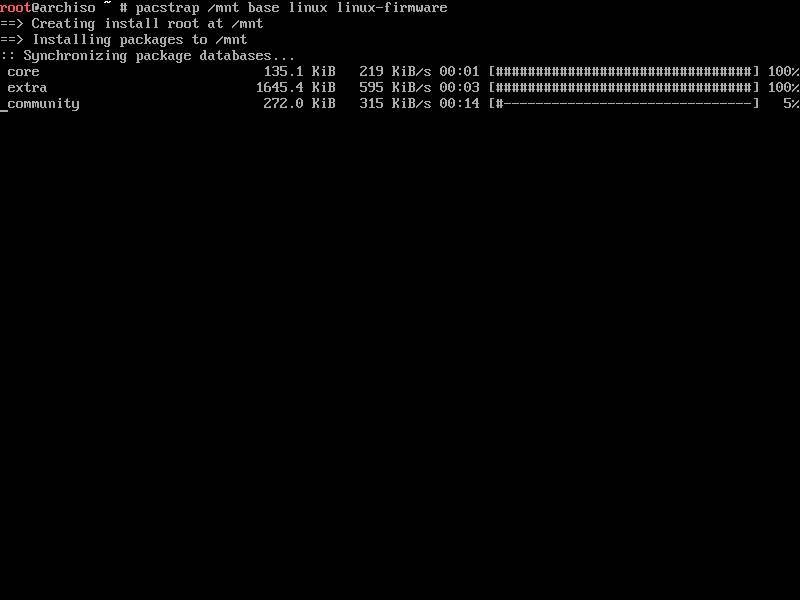
Task: Click the '5%' community progress percentage
Action: (791, 104)
